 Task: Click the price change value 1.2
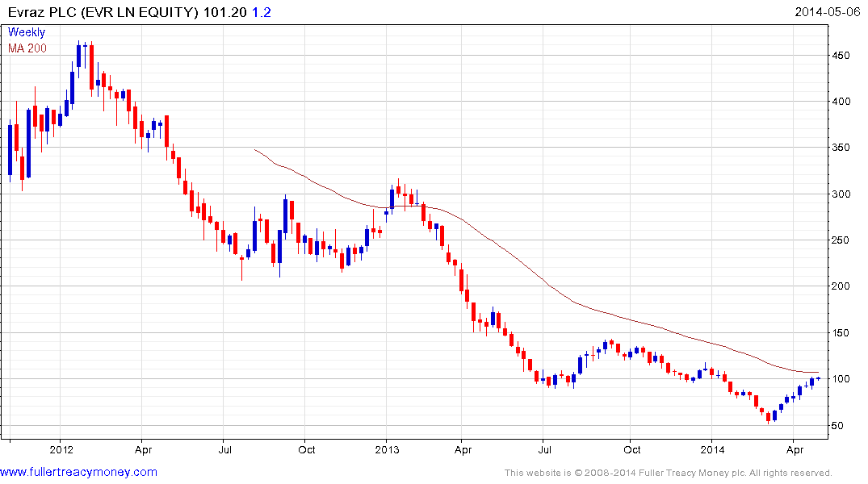[x=262, y=12]
